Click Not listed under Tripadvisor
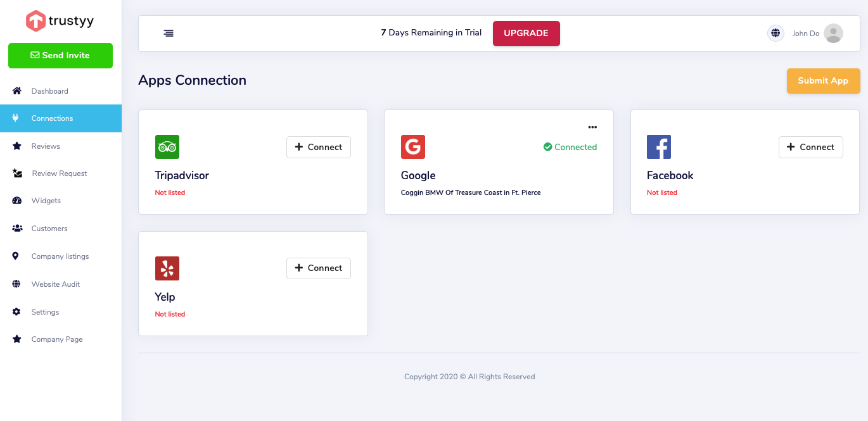Screen dimensions: 868x421 click(x=170, y=192)
